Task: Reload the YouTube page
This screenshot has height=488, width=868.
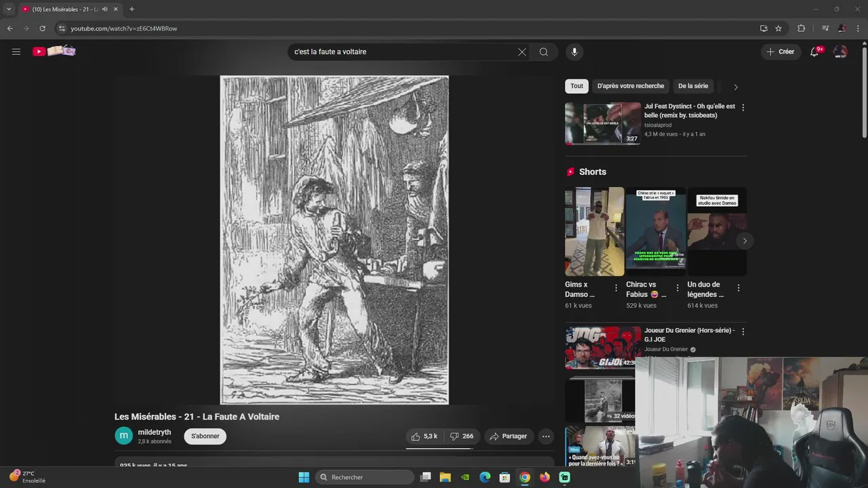Action: [x=42, y=28]
